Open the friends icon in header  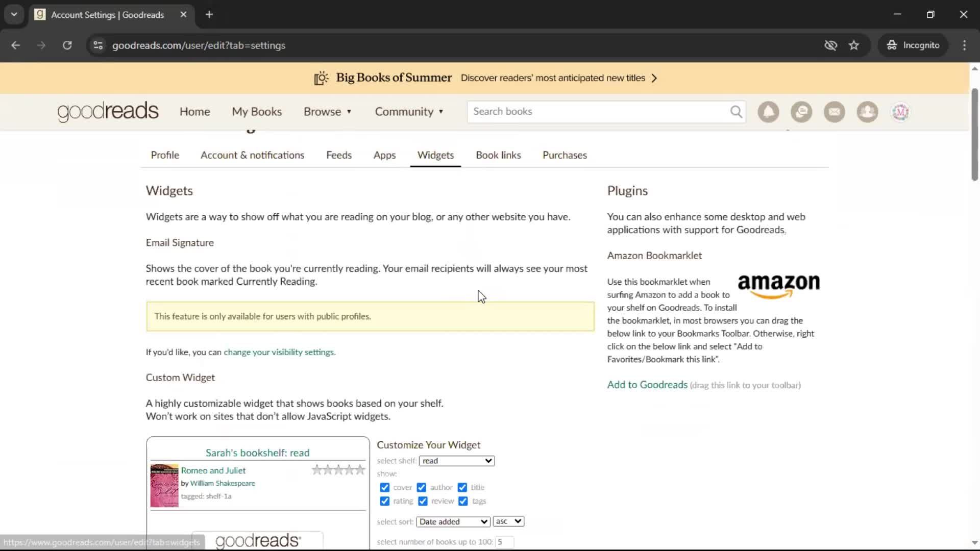[x=867, y=112]
